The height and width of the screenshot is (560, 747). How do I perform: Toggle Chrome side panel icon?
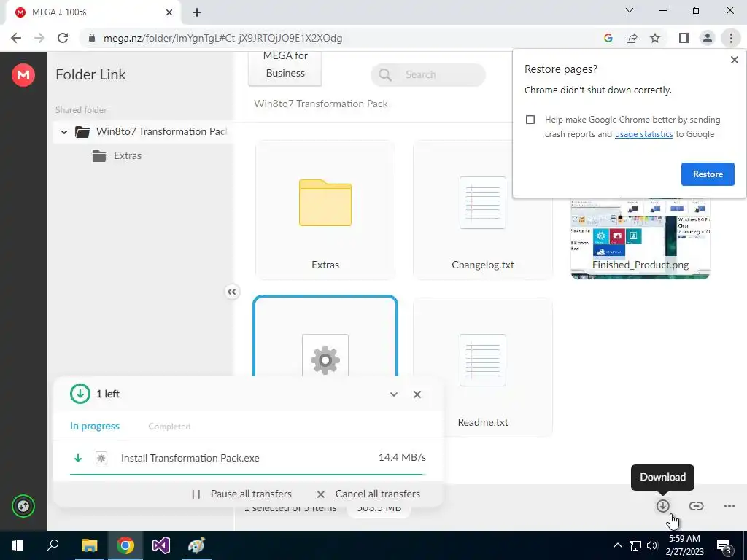684,38
